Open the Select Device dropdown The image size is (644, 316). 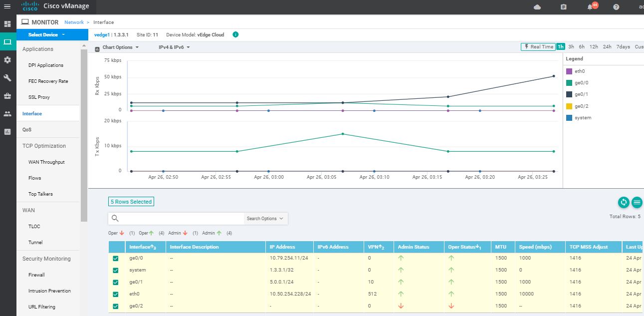pyautogui.click(x=52, y=35)
